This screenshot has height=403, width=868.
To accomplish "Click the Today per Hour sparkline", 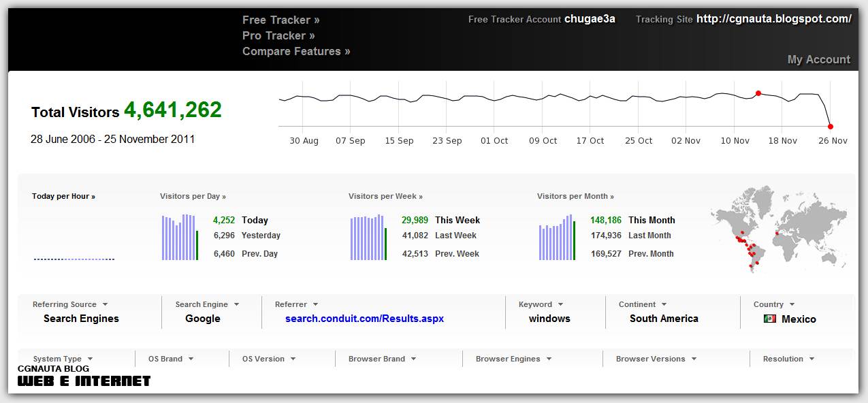I will 74,259.
